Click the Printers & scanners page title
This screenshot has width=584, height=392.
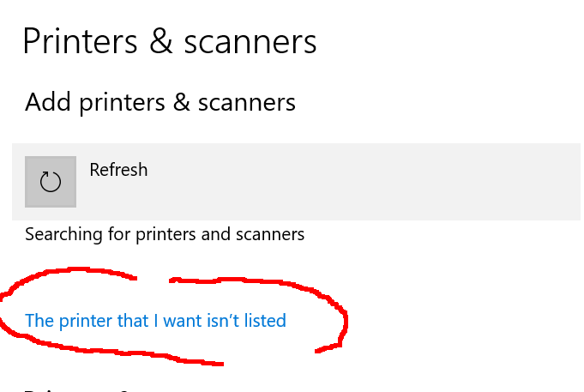click(170, 41)
